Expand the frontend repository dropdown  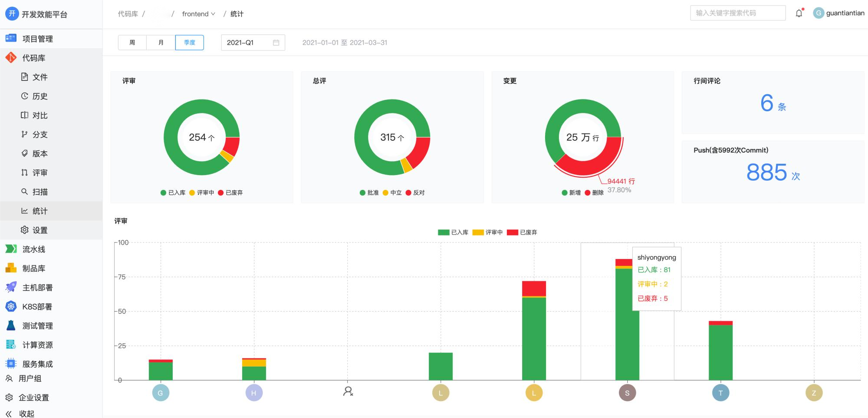click(x=198, y=14)
